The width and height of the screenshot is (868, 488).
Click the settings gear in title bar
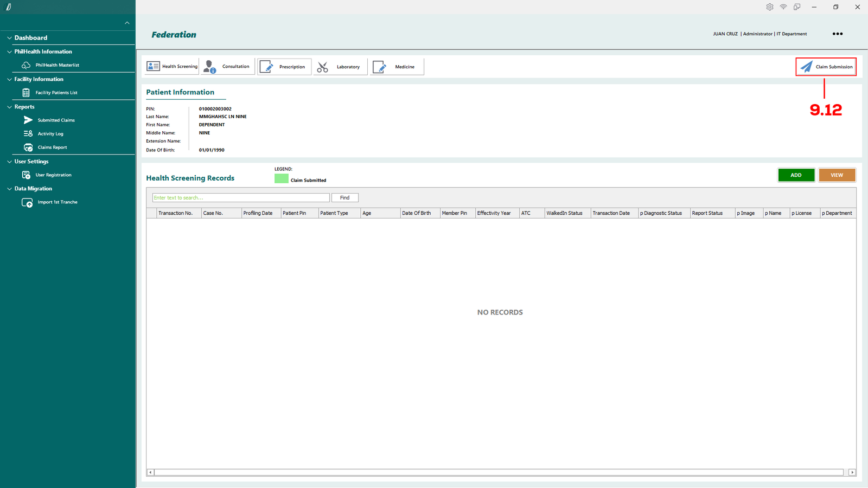[x=769, y=7]
